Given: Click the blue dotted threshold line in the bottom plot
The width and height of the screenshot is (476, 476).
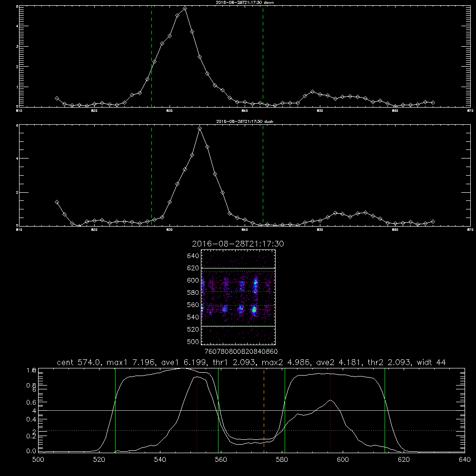Looking at the screenshot, I should pyautogui.click(x=251, y=430).
